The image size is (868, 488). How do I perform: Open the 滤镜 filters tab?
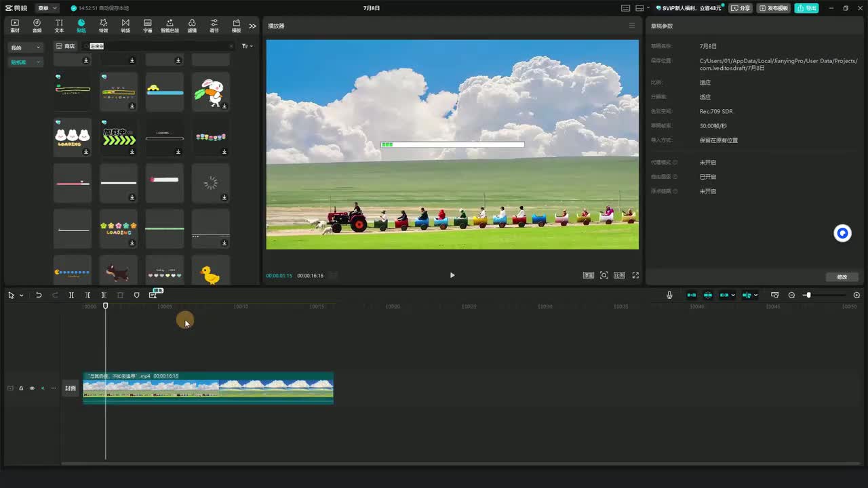pos(192,26)
